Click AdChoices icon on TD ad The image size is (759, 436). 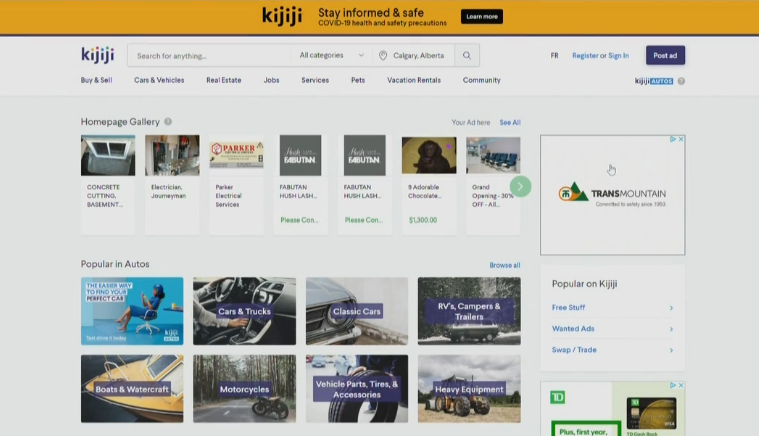tap(673, 385)
